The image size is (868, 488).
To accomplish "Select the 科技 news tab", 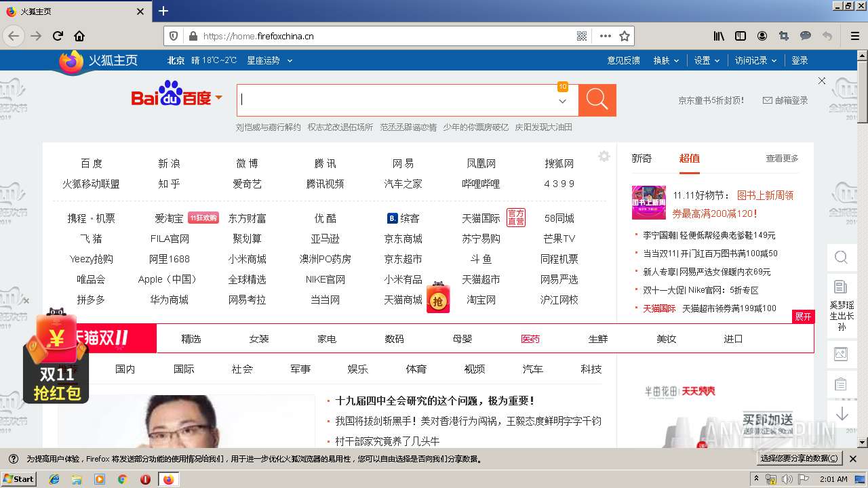I will click(591, 369).
